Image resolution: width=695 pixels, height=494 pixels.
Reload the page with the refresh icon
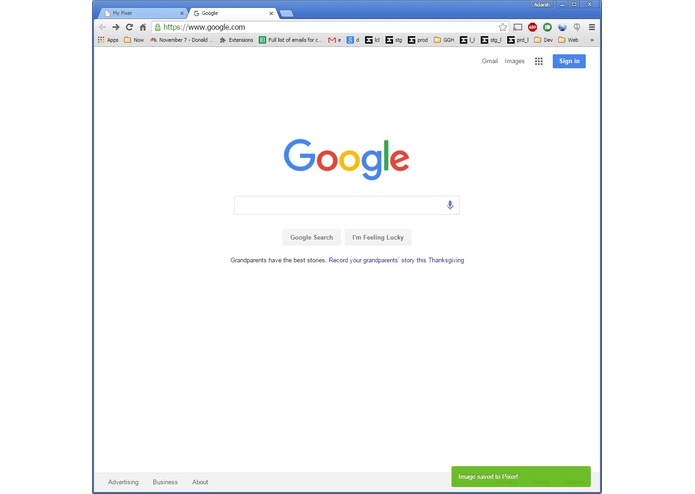click(x=129, y=27)
